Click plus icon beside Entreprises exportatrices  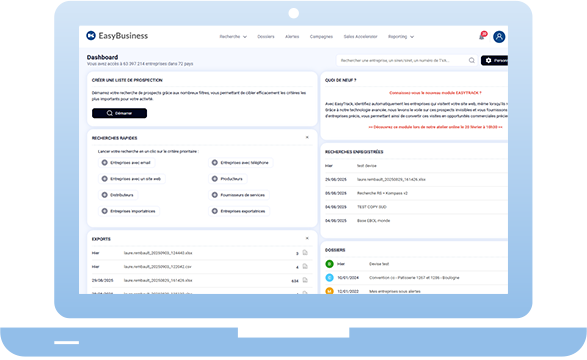pos(215,211)
